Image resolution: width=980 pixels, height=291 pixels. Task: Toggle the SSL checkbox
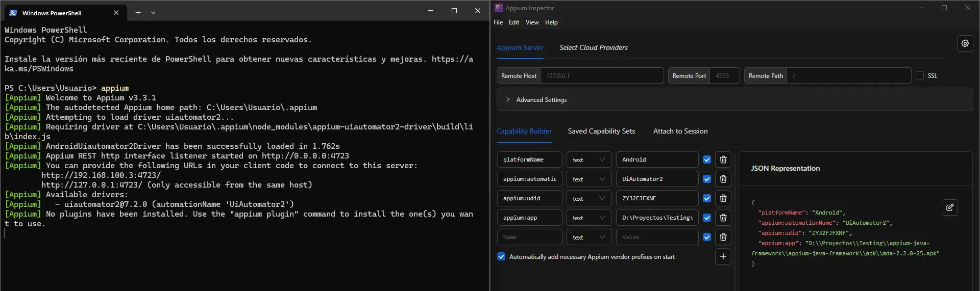[920, 75]
